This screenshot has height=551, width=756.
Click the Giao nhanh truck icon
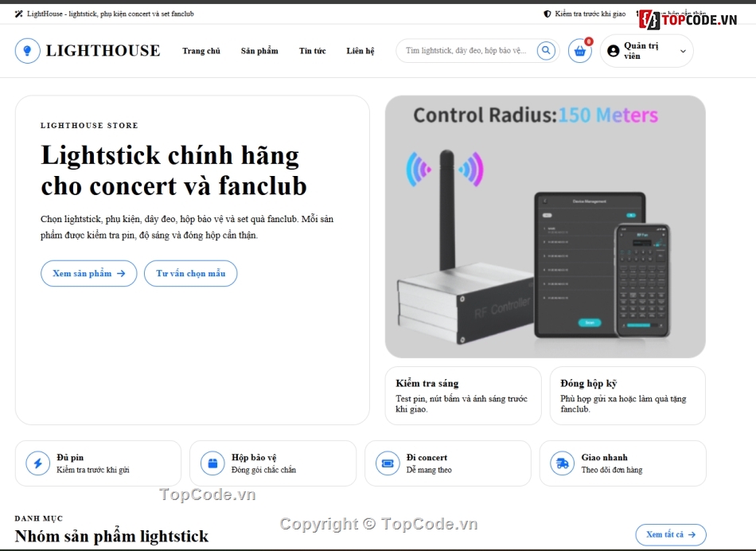[562, 463]
